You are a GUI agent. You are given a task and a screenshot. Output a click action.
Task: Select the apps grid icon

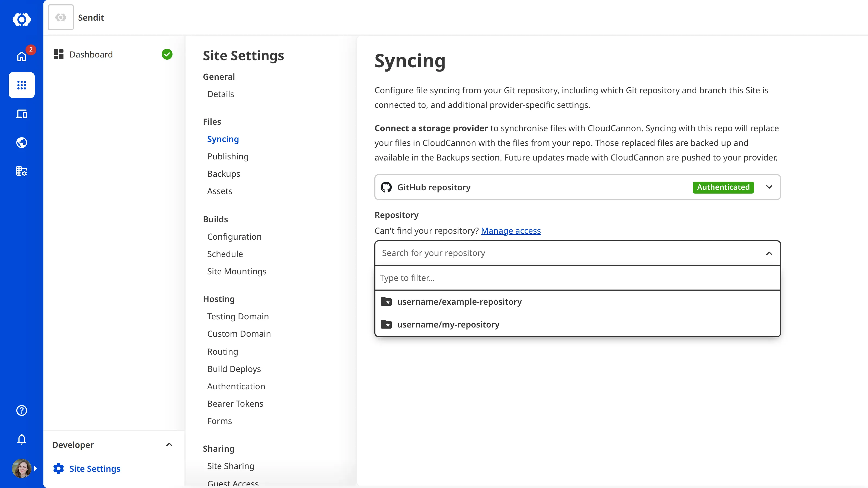point(22,85)
